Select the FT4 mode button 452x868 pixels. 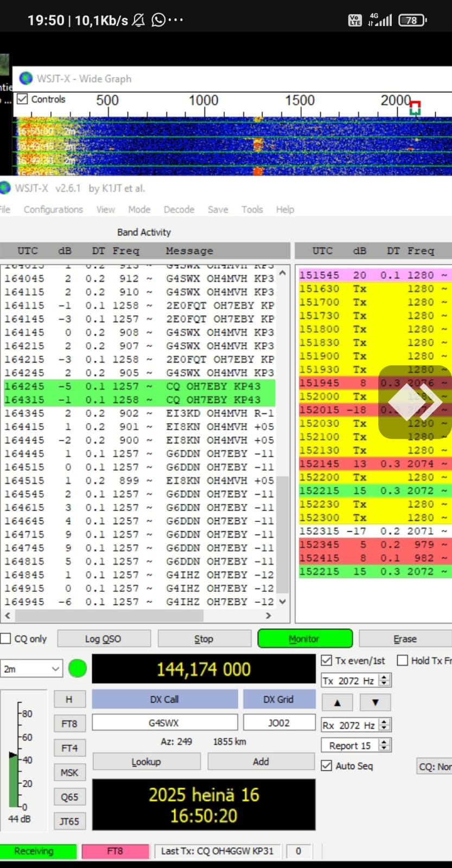pyautogui.click(x=69, y=748)
